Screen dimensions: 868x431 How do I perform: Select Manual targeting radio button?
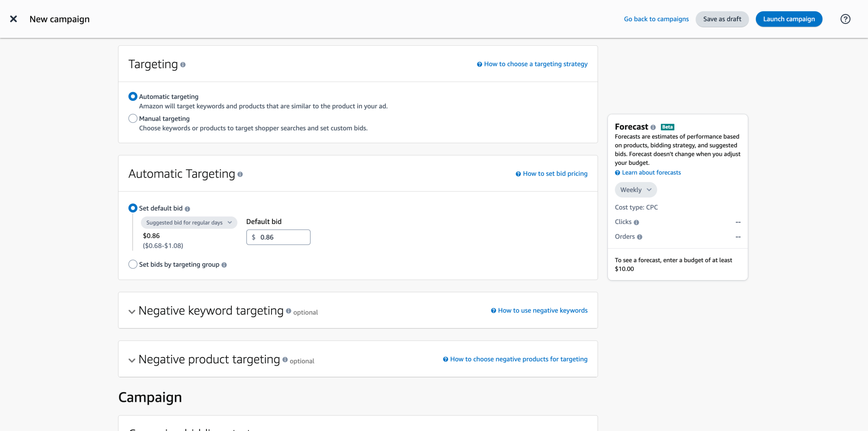[133, 119]
